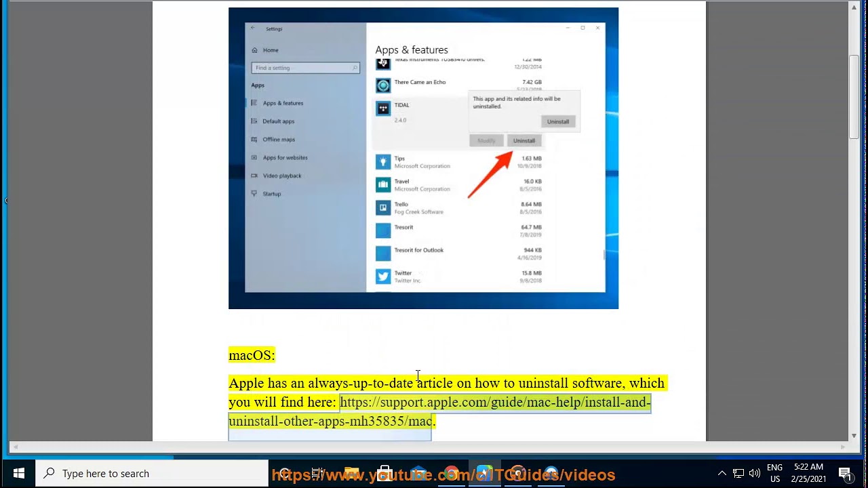The width and height of the screenshot is (868, 488).
Task: Show hidden system tray icons
Action: click(722, 474)
